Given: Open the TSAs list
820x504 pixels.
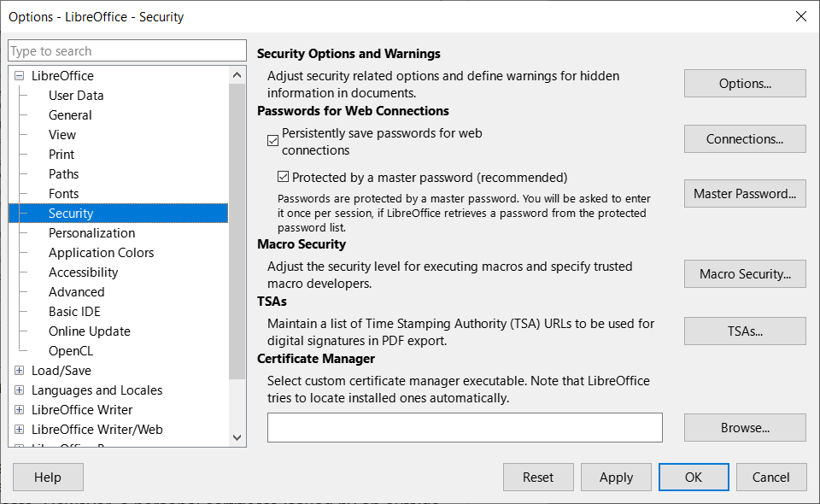Looking at the screenshot, I should 744,331.
